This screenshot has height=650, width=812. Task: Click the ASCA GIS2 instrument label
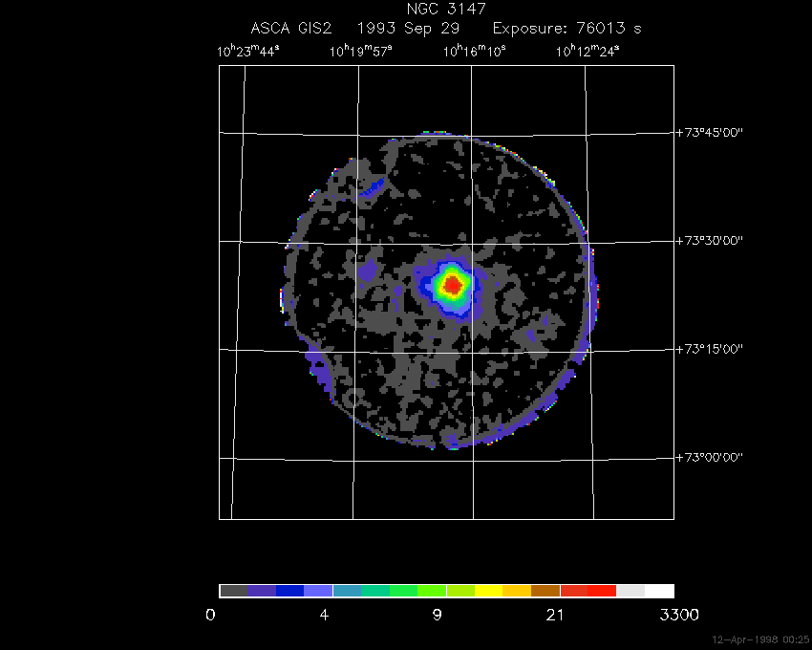point(291,28)
